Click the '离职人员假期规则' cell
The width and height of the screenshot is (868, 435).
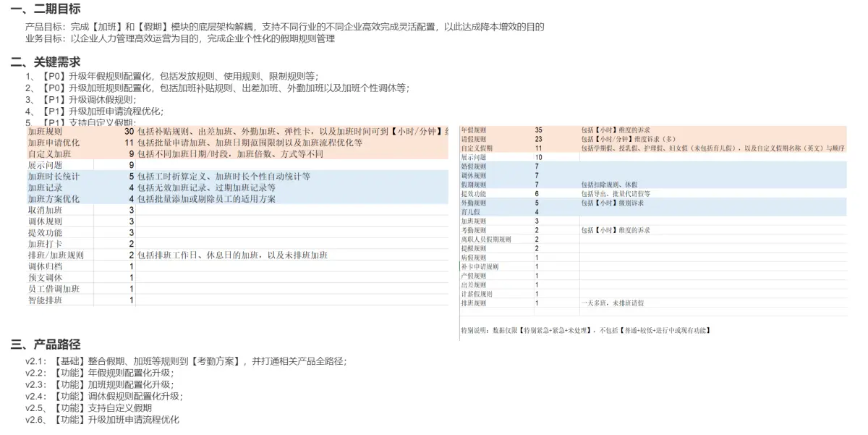pyautogui.click(x=485, y=240)
